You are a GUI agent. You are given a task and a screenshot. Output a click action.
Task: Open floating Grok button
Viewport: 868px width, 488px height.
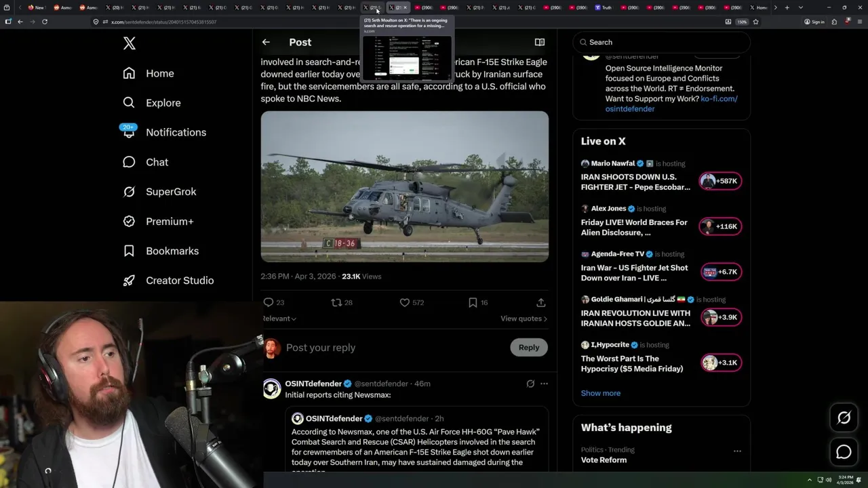844,418
